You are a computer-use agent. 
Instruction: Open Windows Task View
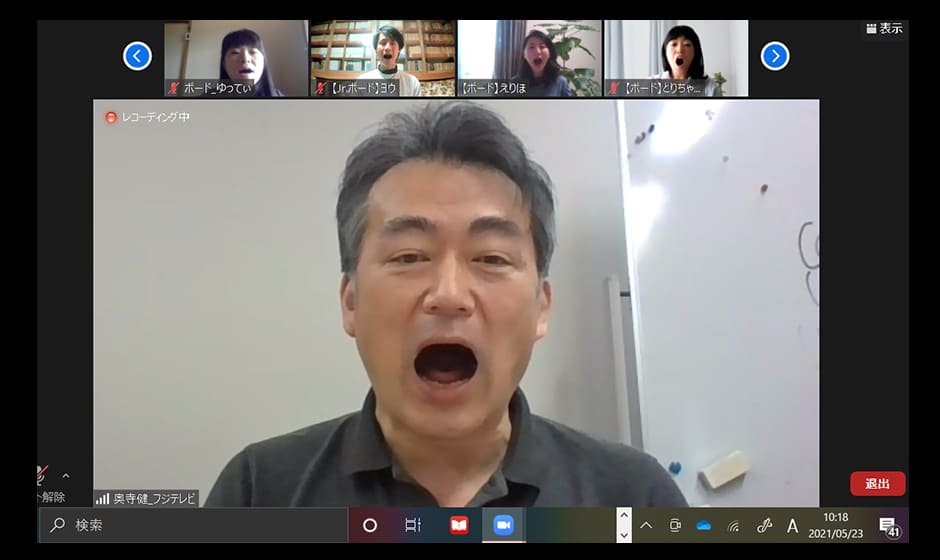coord(413,525)
